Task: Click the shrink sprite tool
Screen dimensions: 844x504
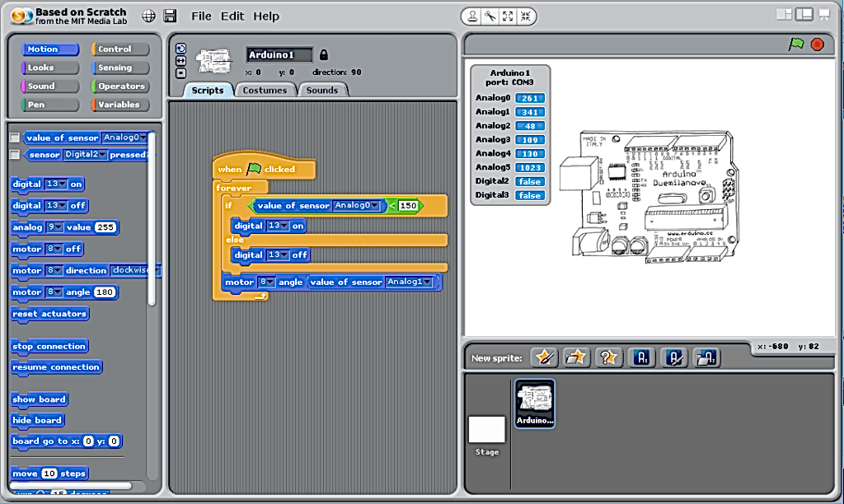Action: 524,16
